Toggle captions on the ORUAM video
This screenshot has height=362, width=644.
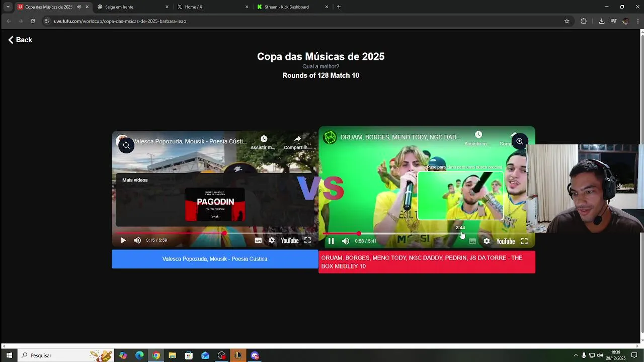[x=472, y=241]
